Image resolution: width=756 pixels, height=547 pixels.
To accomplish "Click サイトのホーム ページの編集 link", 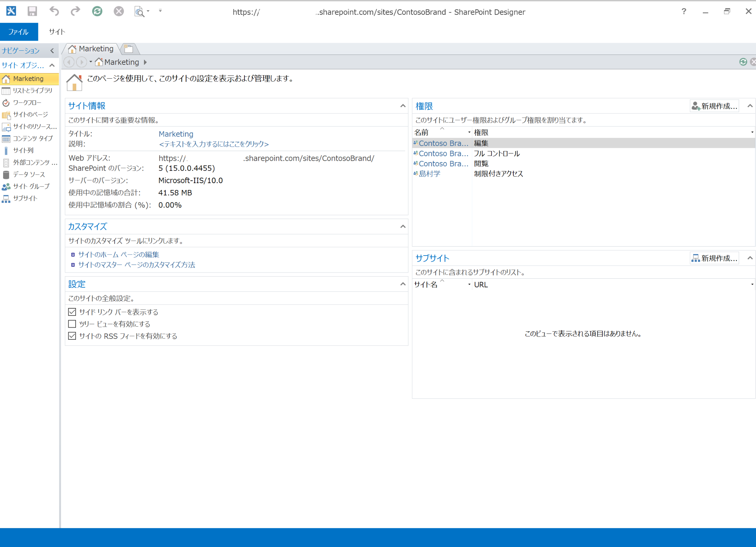I will coord(118,255).
